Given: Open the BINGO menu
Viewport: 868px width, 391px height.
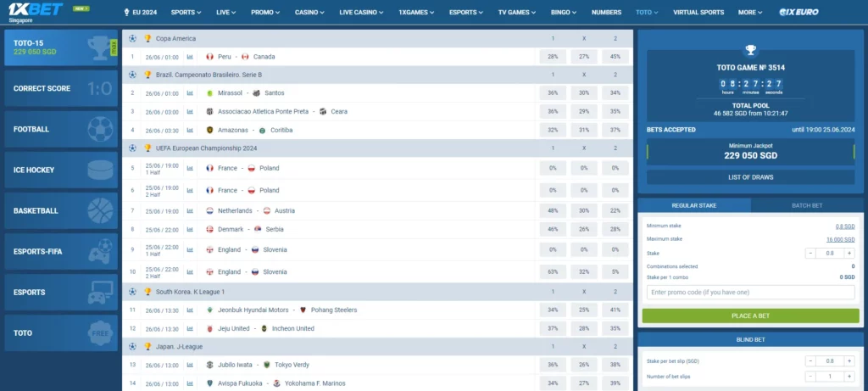Looking at the screenshot, I should [564, 12].
